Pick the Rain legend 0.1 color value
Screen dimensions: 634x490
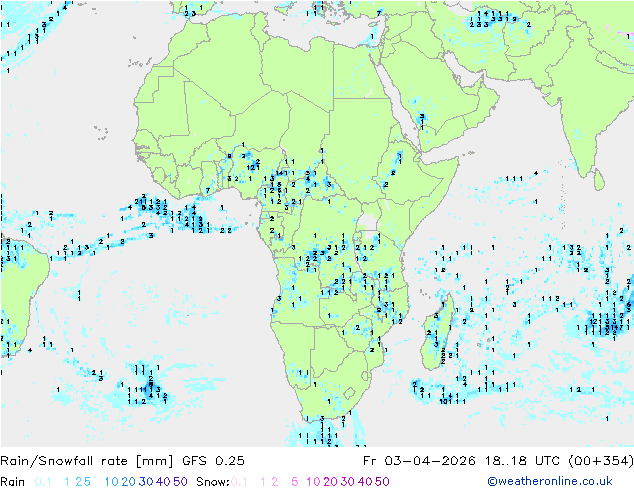43,482
